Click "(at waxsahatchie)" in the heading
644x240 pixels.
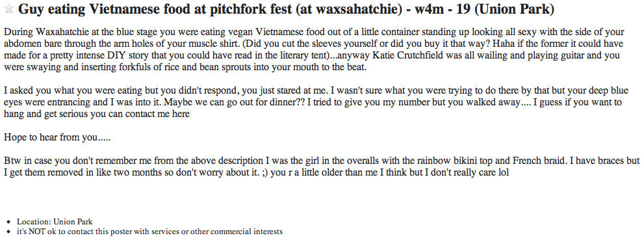tap(350, 10)
